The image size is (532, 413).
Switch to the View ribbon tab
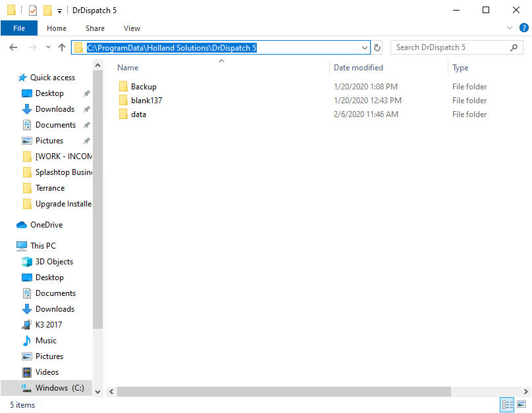click(132, 28)
